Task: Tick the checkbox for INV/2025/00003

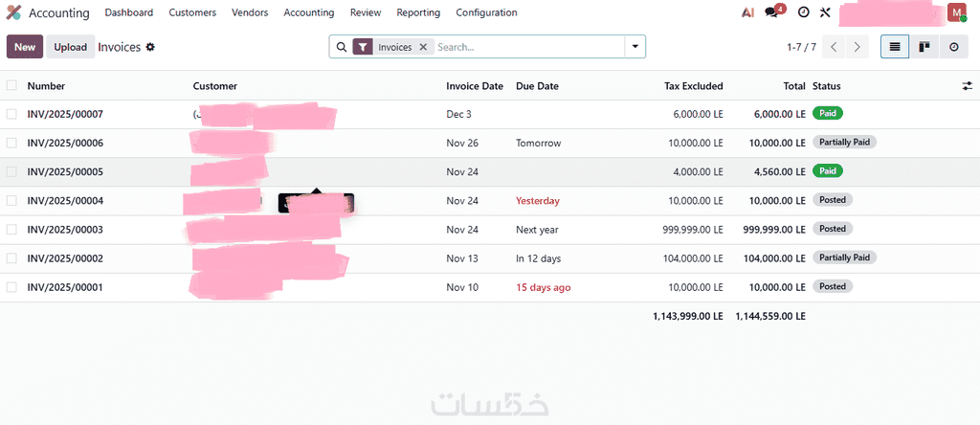Action: tap(11, 229)
